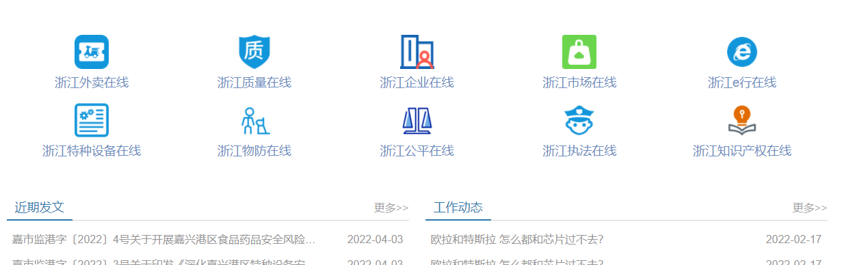The width and height of the screenshot is (868, 265).
Task: Open the 浙江知识产权在线 text label
Action: point(742,151)
